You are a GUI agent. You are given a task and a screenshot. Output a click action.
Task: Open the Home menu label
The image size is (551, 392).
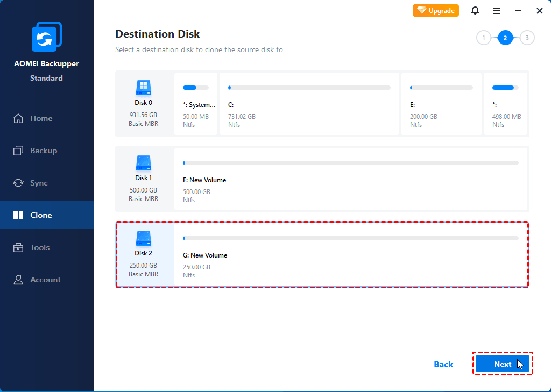pyautogui.click(x=41, y=118)
